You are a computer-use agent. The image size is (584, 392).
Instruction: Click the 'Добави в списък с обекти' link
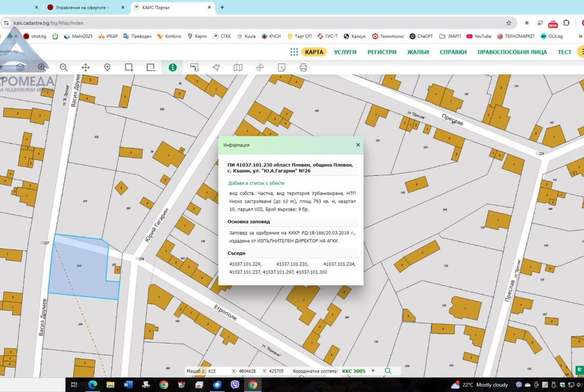coord(256,183)
